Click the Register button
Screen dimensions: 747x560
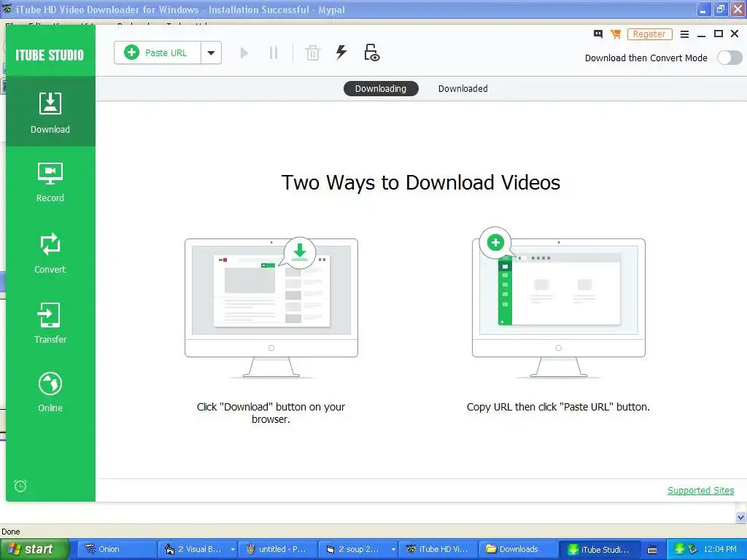pos(649,34)
